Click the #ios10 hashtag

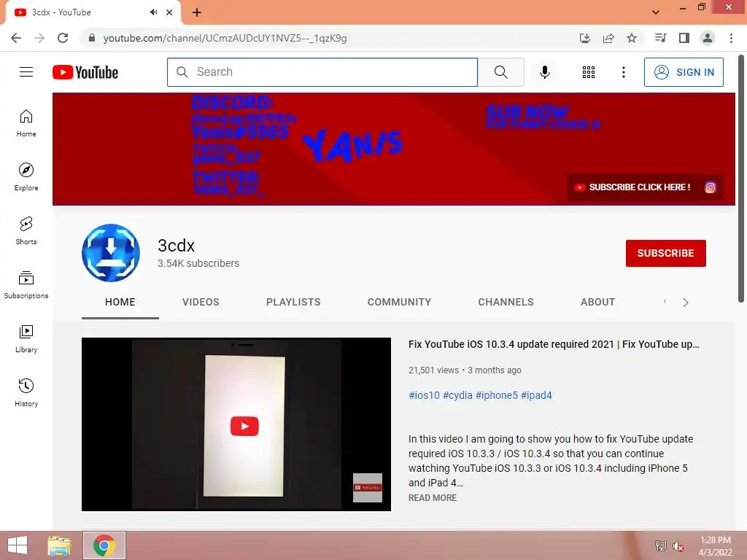coord(424,395)
